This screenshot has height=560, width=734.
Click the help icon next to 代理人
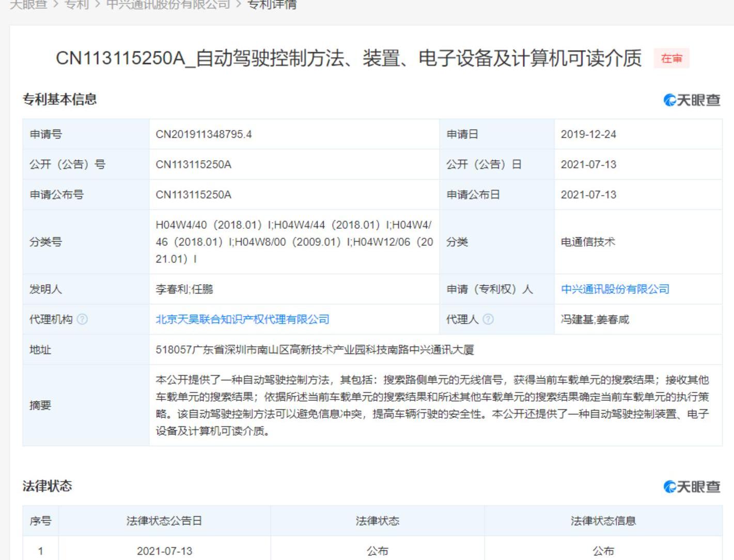488,319
